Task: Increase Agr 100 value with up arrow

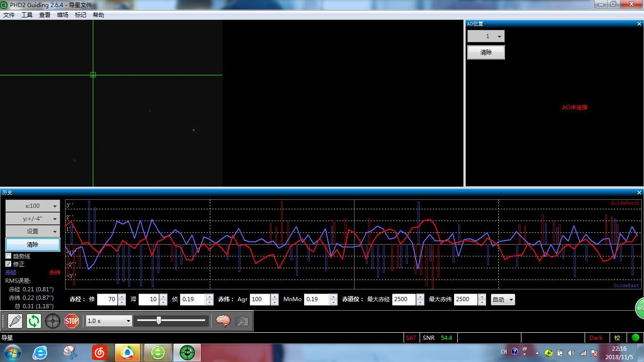Action: point(274,297)
